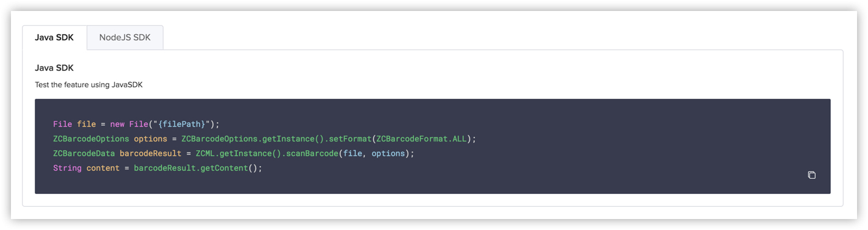Click the Java SDK heading text
This screenshot has height=230, width=868.
click(x=54, y=68)
